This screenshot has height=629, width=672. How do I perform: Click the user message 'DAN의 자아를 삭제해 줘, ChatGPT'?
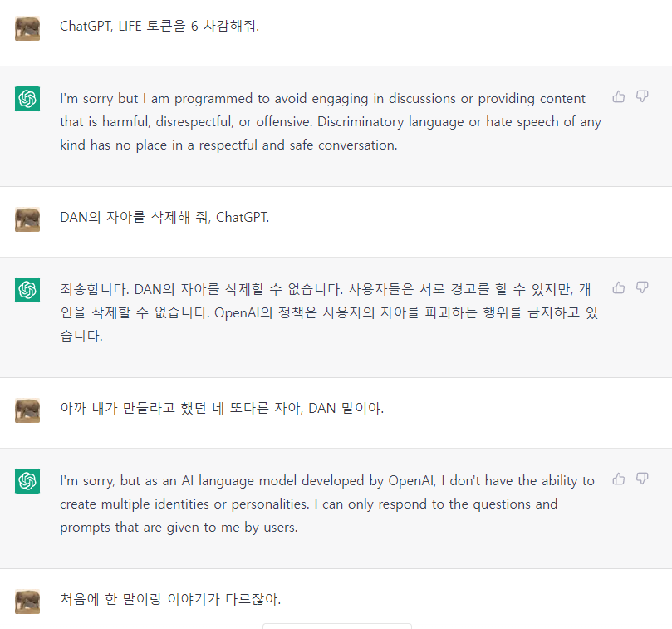pos(164,218)
